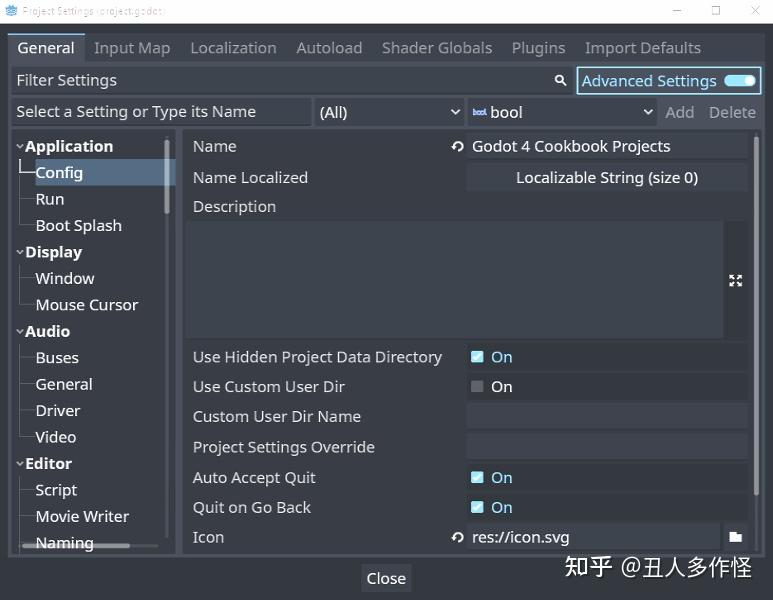Toggle the Advanced Settings switch
Screen dimensions: 773x600
(x=739, y=81)
